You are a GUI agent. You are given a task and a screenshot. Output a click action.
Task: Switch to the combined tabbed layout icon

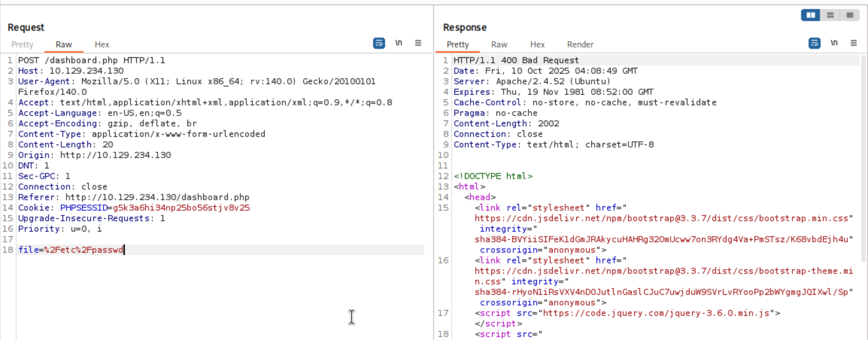pyautogui.click(x=850, y=15)
